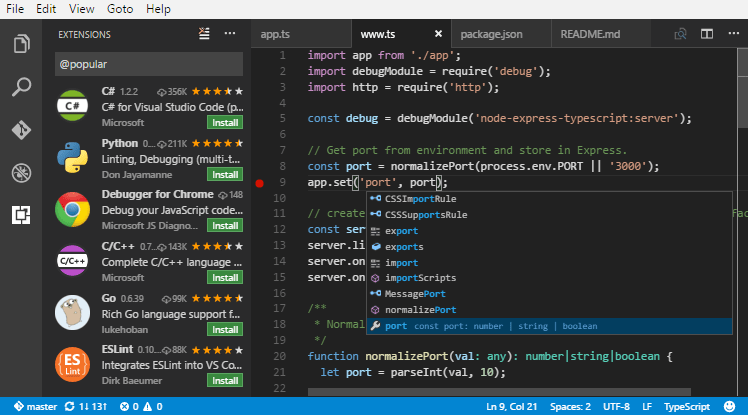Open the Source Control git view
Viewport: 748px width, 415px height.
(20, 130)
